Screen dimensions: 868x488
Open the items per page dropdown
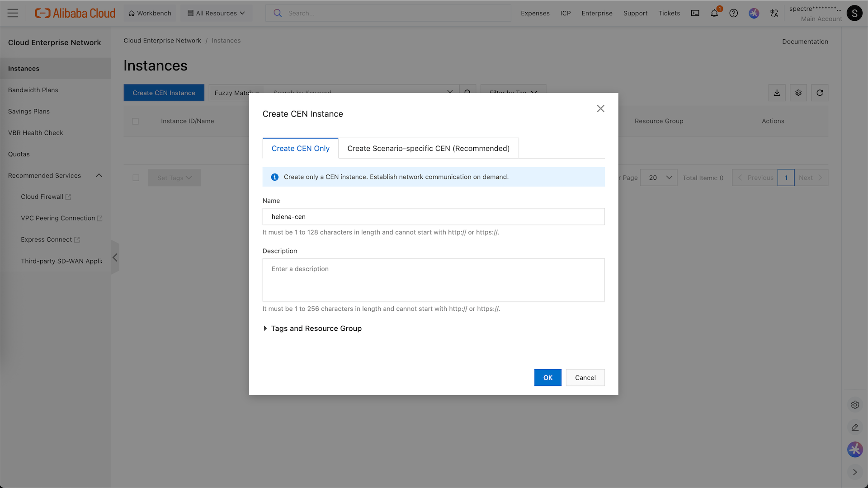(x=659, y=178)
